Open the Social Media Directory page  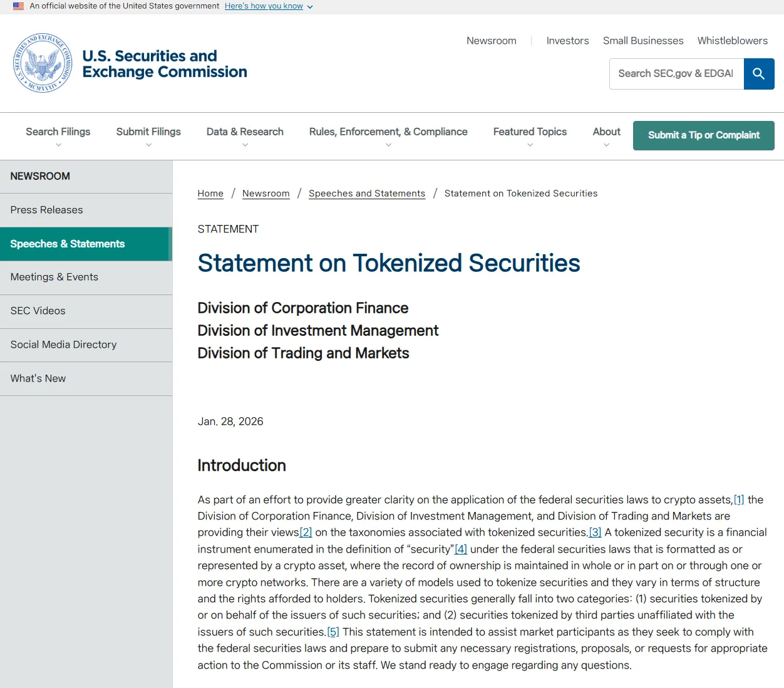pyautogui.click(x=64, y=345)
